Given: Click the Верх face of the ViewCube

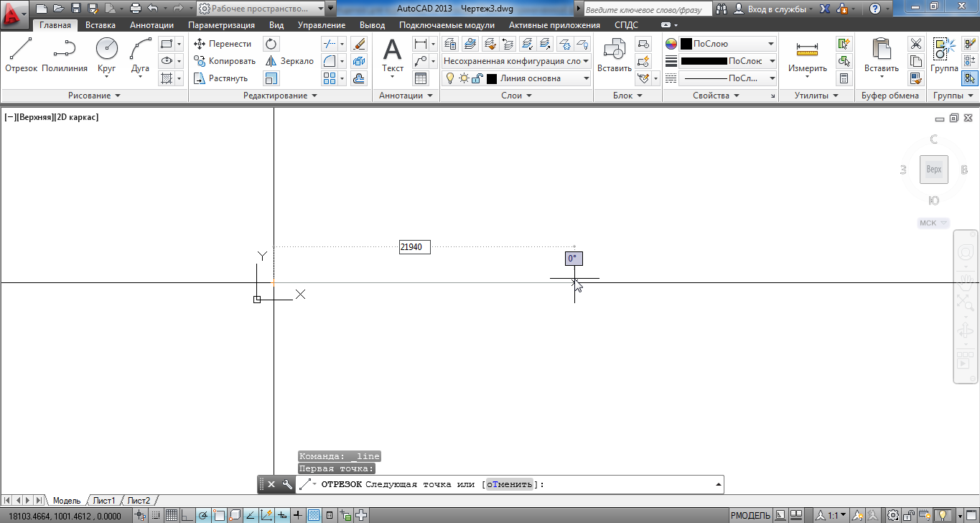Looking at the screenshot, I should (934, 170).
